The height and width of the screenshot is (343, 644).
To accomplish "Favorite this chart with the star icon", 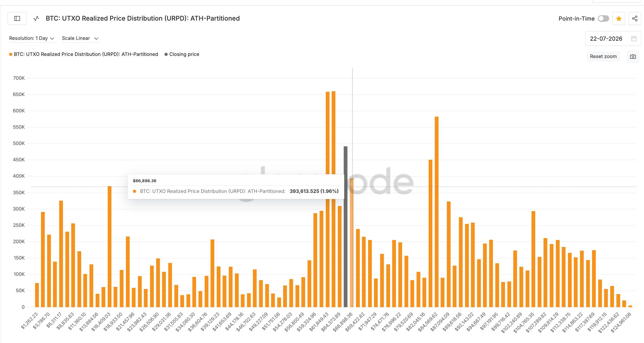I will coord(619,18).
